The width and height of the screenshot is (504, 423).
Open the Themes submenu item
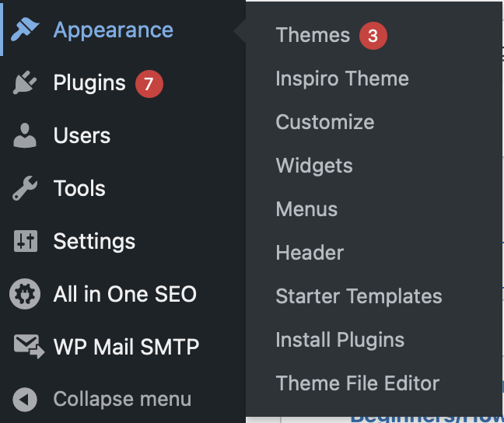click(x=313, y=35)
